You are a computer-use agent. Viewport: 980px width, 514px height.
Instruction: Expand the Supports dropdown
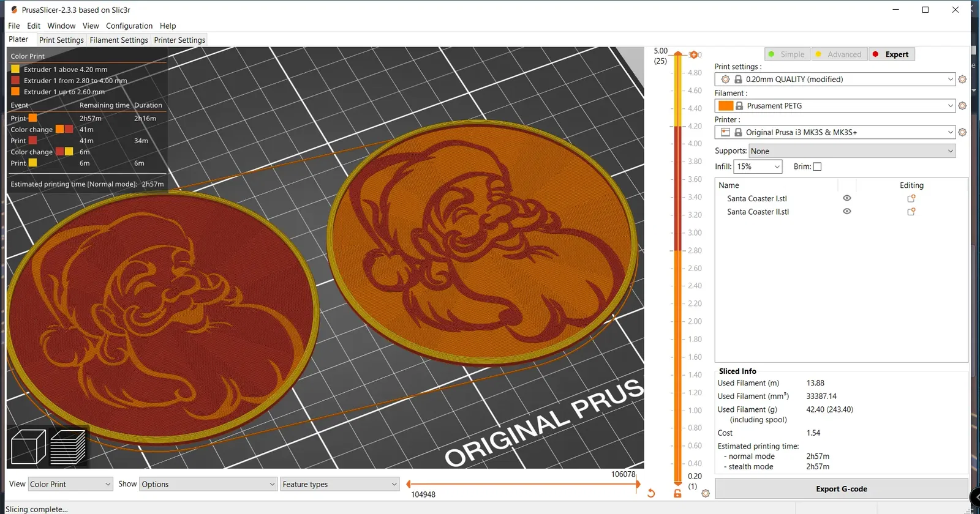click(852, 151)
